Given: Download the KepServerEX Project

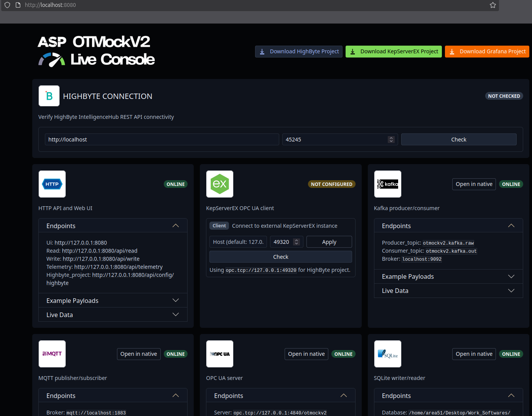Looking at the screenshot, I should pos(394,51).
